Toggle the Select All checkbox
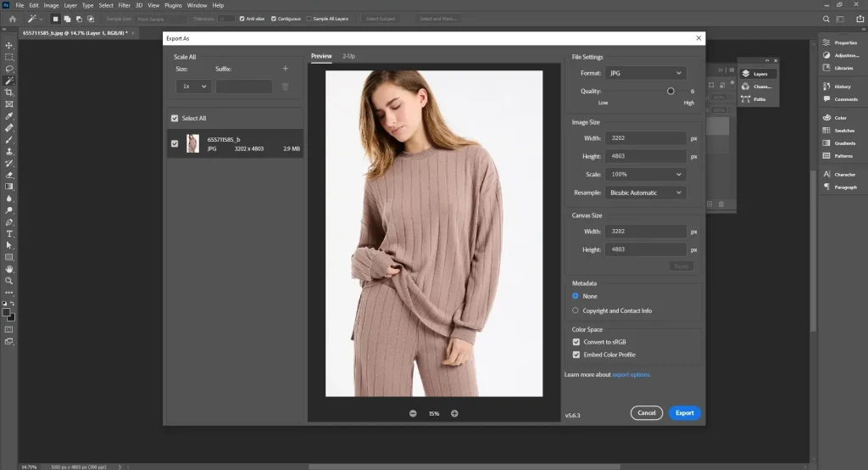Screen dimensions: 868x470 point(175,118)
